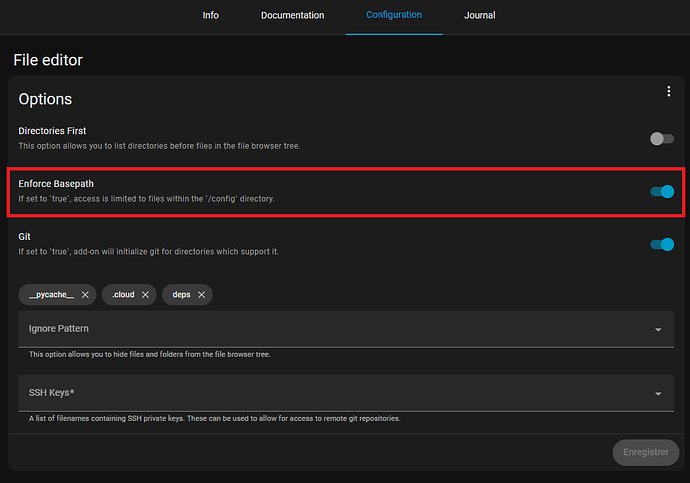Screen dimensions: 690x483
Task: Open the three-dot options menu
Action: pyautogui.click(x=669, y=92)
